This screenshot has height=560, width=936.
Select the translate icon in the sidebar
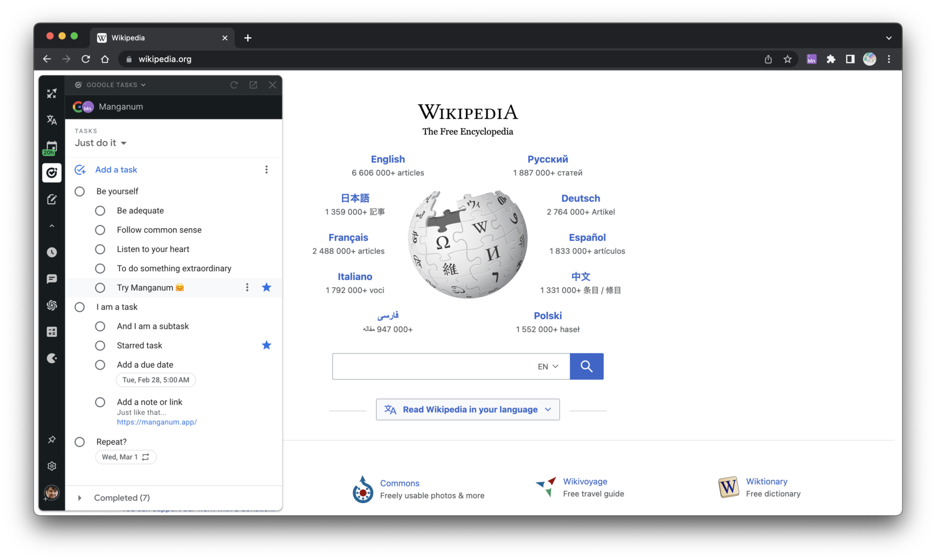click(51, 120)
